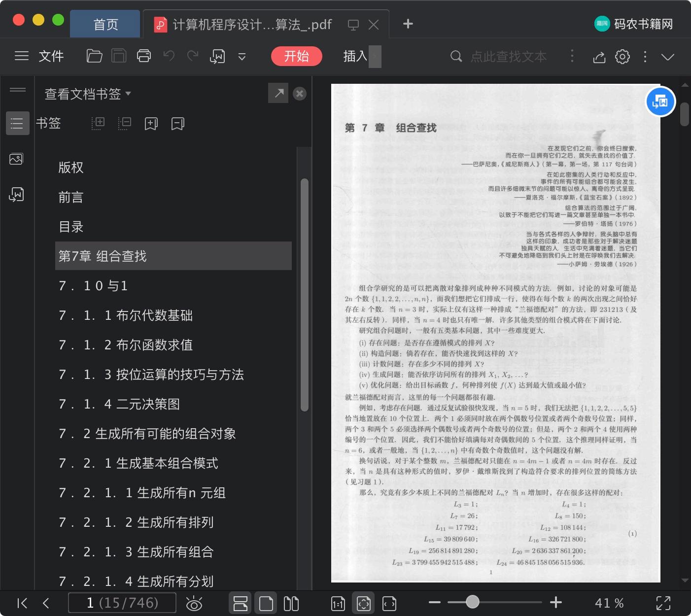Viewport: 691px width, 616px height.
Task: Click the open folder icon in toolbar
Action: tap(94, 56)
